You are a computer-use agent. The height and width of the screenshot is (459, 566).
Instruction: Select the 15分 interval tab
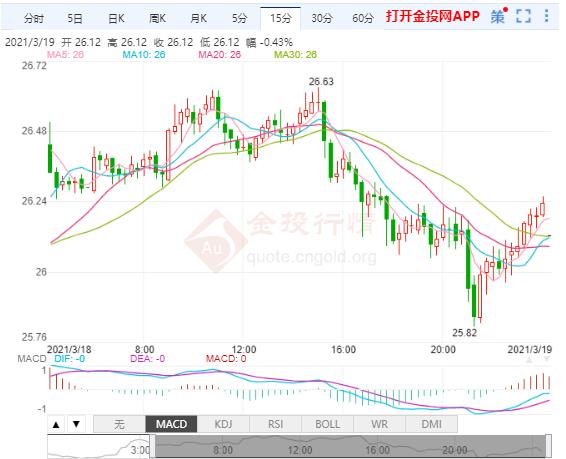[x=280, y=18]
